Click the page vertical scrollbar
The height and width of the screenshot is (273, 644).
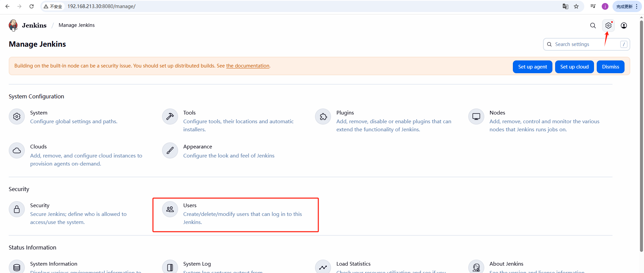pyautogui.click(x=641, y=136)
